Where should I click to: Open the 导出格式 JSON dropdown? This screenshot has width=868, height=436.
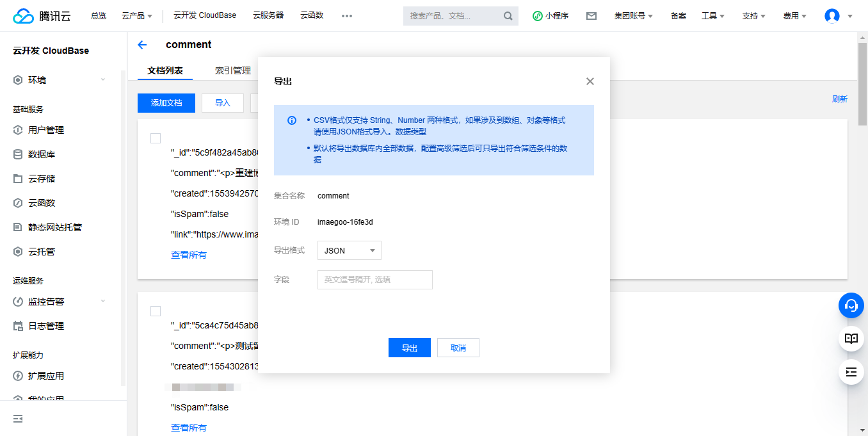(350, 250)
